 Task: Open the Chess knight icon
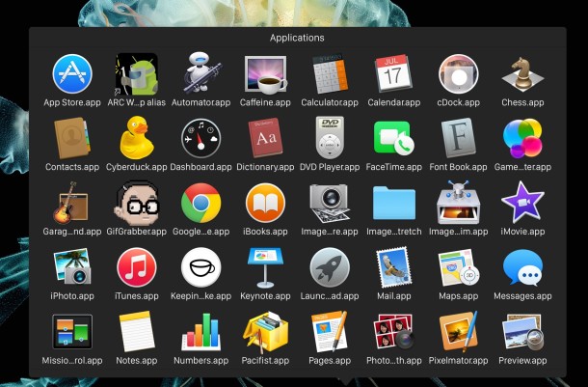522,74
